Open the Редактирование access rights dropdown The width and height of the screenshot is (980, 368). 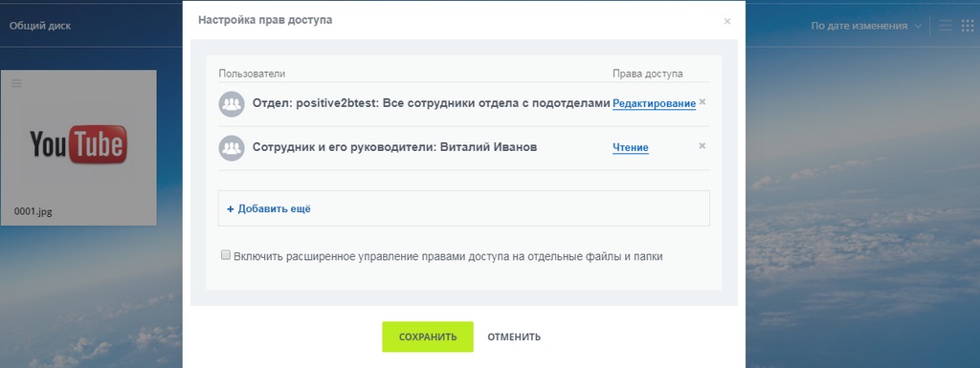(x=654, y=103)
